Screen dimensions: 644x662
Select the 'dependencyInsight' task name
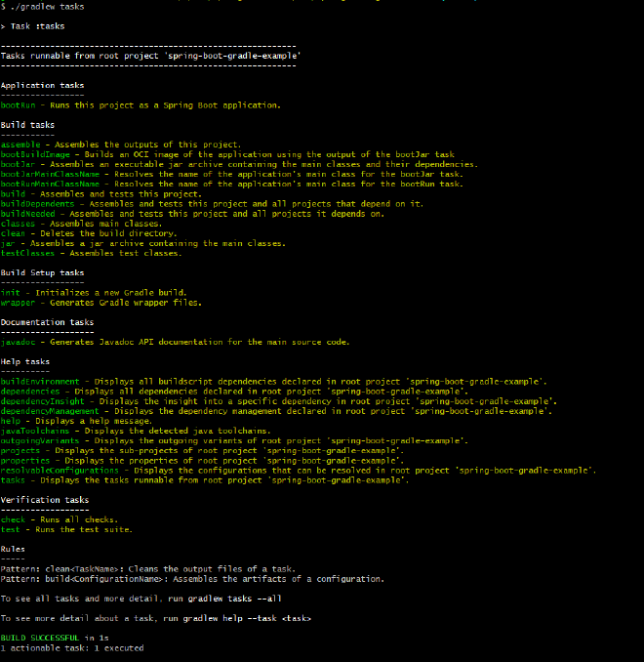click(x=42, y=401)
